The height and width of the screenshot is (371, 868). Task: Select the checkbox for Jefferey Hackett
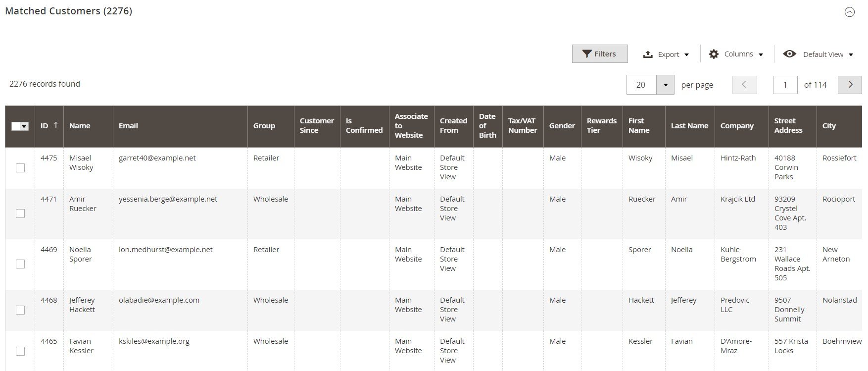20,310
